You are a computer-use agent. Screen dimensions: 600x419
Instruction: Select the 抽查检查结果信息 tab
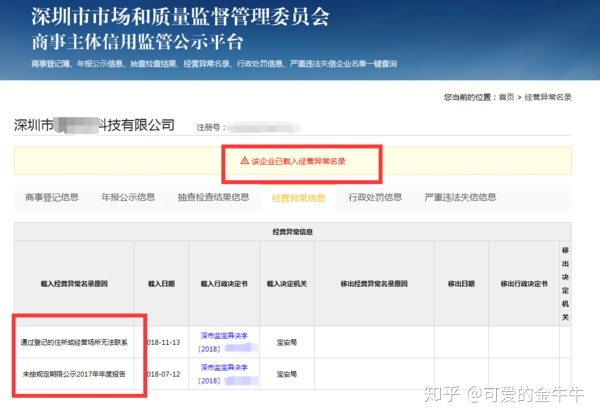tap(213, 197)
